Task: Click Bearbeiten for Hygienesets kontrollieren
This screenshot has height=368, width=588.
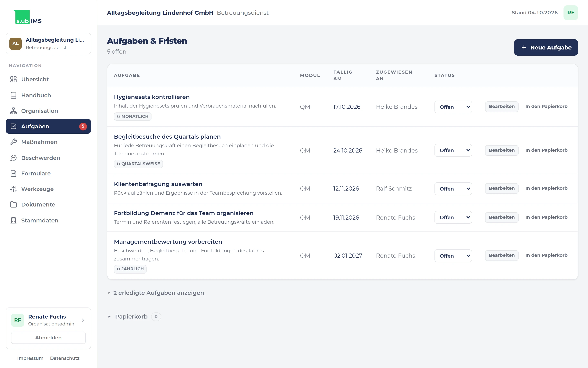Action: 501,107
